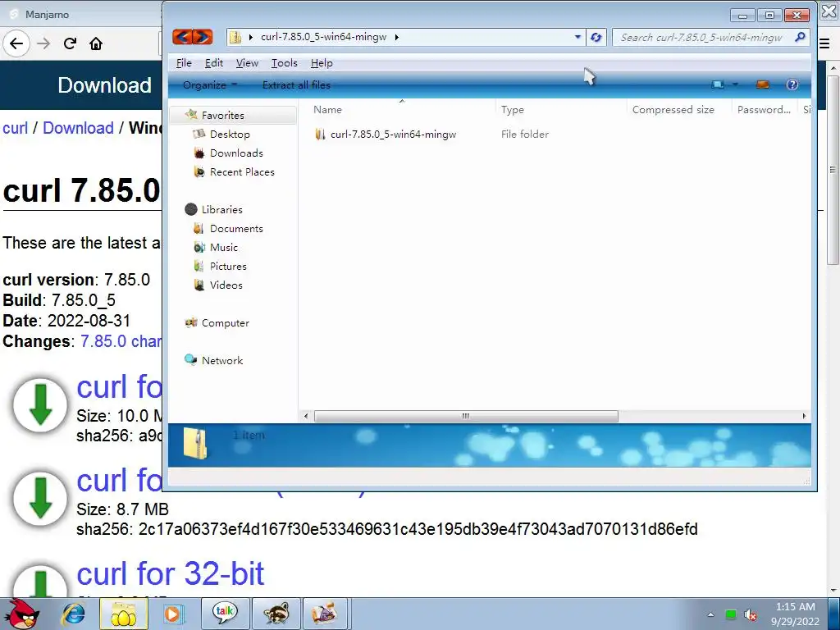
Task: Click the browser page vertical scrollbar thumb
Action: point(833,170)
